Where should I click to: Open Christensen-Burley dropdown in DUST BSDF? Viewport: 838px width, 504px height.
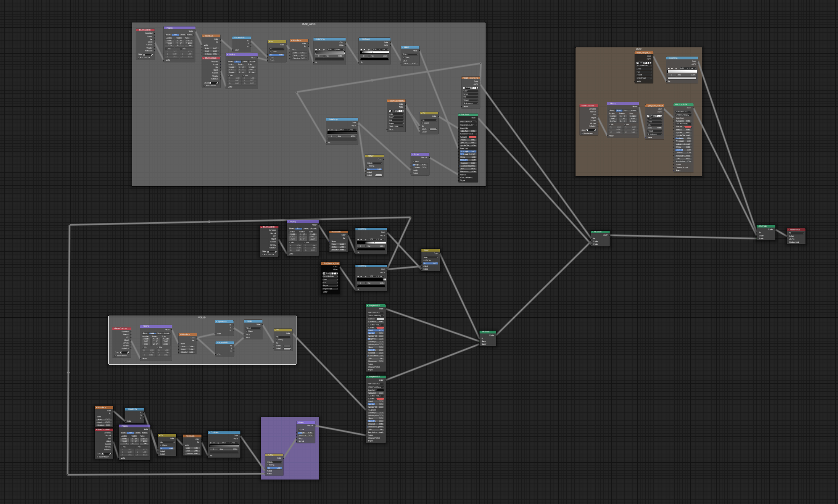click(x=683, y=115)
